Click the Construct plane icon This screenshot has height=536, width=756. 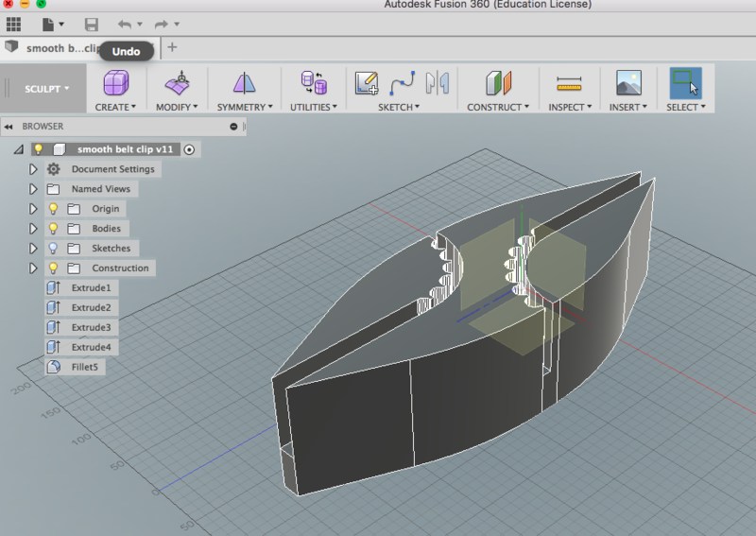click(497, 83)
